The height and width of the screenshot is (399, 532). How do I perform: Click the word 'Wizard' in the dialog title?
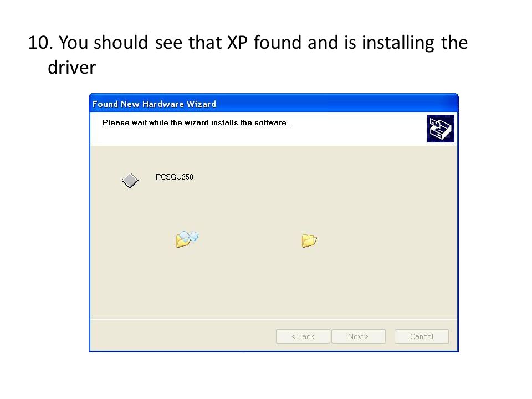click(x=201, y=104)
